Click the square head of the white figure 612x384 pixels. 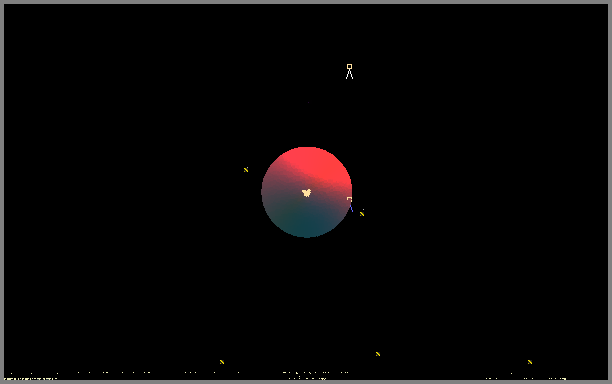coord(349,67)
